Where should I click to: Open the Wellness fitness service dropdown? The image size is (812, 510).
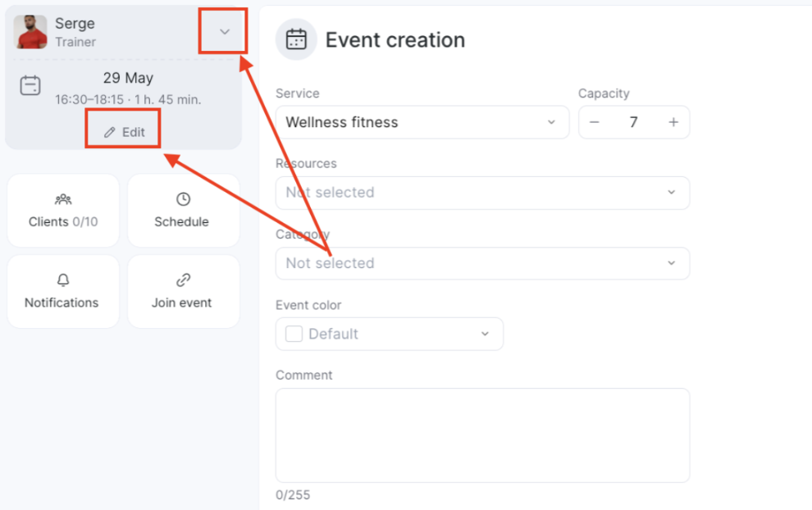pos(422,122)
